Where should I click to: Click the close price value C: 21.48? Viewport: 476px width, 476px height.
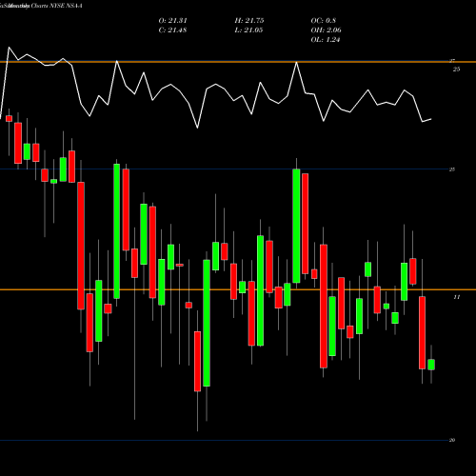(x=172, y=30)
